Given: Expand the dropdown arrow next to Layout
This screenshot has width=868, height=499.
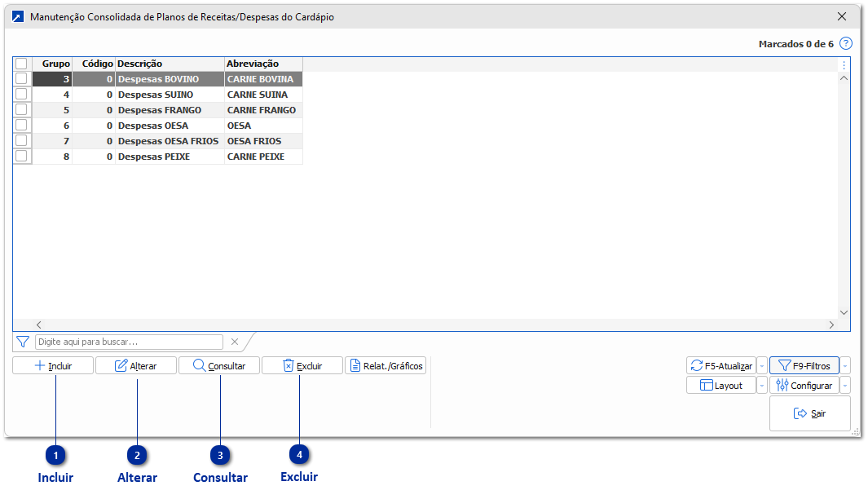Looking at the screenshot, I should pyautogui.click(x=762, y=386).
